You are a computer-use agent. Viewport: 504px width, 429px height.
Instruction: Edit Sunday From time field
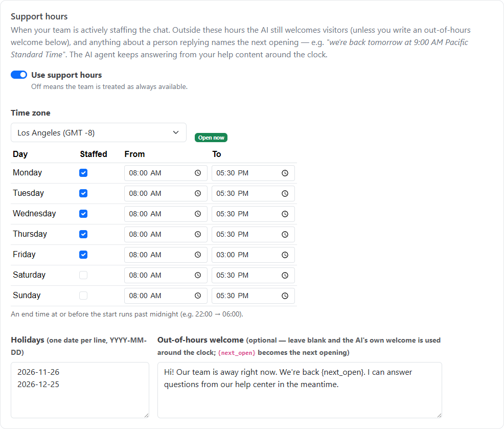coord(166,296)
